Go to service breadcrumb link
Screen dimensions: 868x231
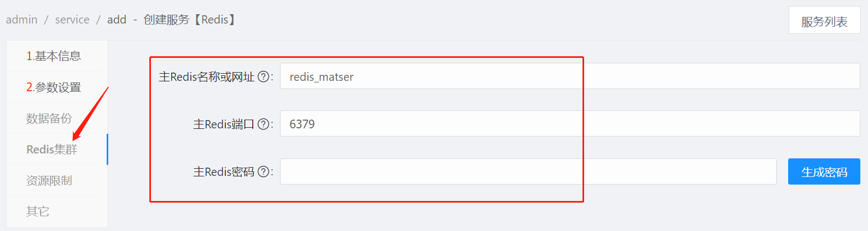click(x=72, y=20)
